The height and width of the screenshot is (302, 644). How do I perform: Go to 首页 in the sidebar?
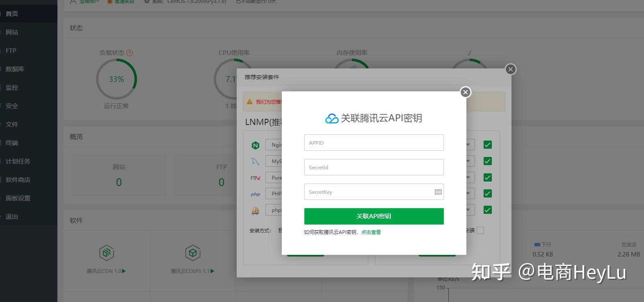[29, 14]
